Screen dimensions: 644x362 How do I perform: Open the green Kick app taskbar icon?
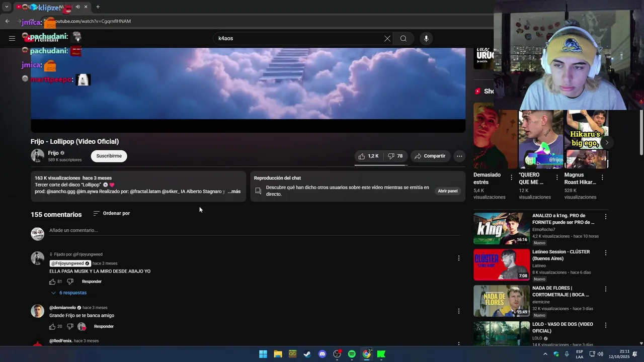(381, 354)
